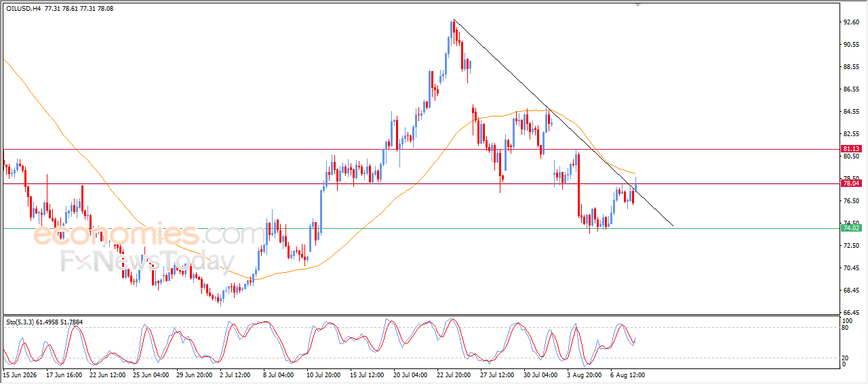Click the green 74.02 price tag
Image resolution: width=868 pixels, height=384 pixels.
pos(851,228)
